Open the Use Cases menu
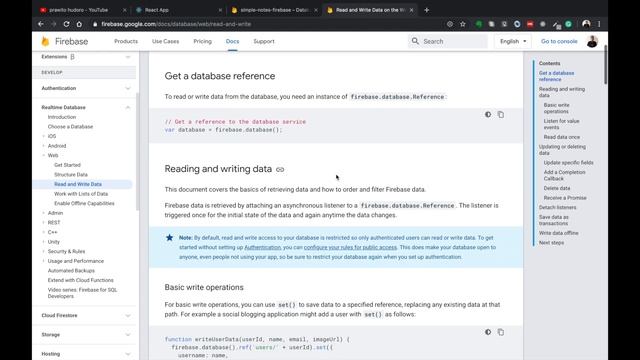Viewport: 640px width, 360px height. pos(165,41)
